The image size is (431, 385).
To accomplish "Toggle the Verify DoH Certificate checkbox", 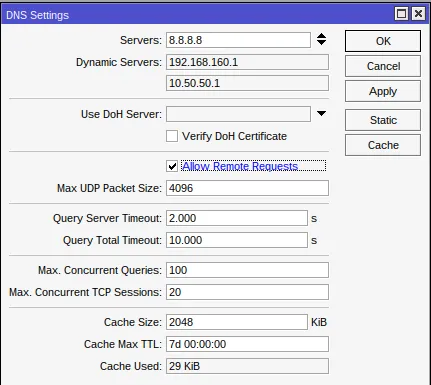I will click(x=172, y=136).
